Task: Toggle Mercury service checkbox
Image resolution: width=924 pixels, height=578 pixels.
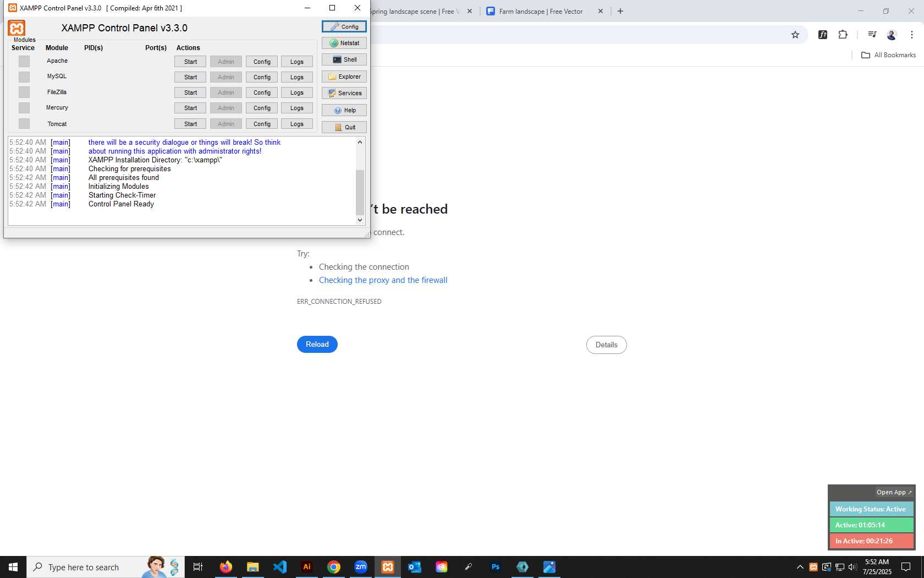Action: 24,107
